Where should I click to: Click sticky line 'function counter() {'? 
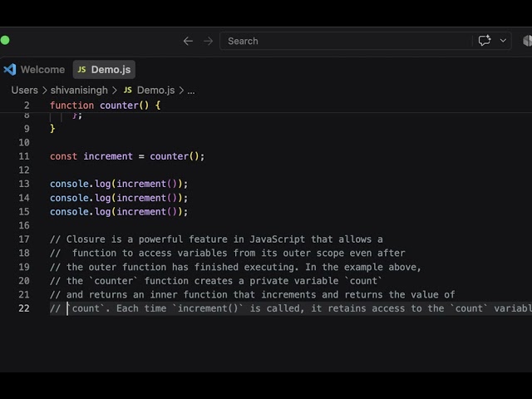(x=106, y=106)
